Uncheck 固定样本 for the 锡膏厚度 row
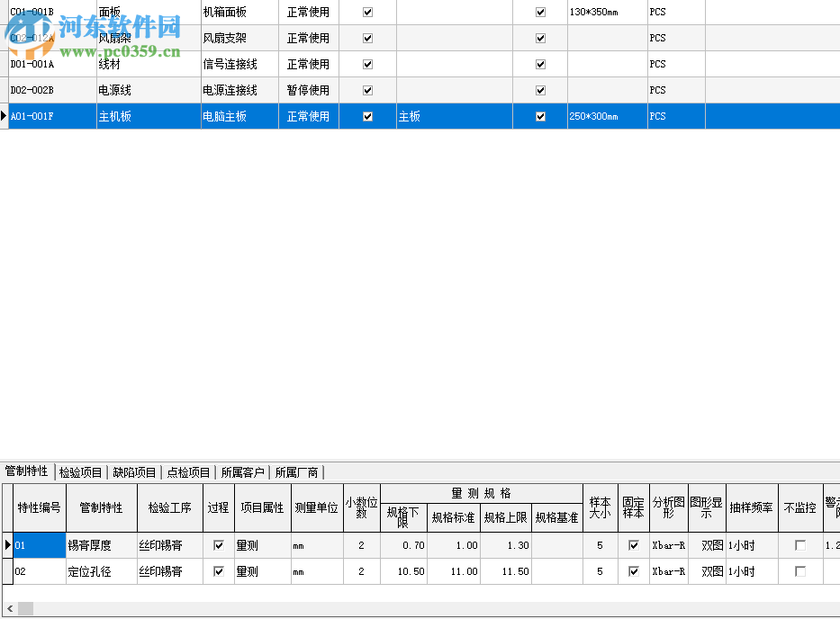 633,545
